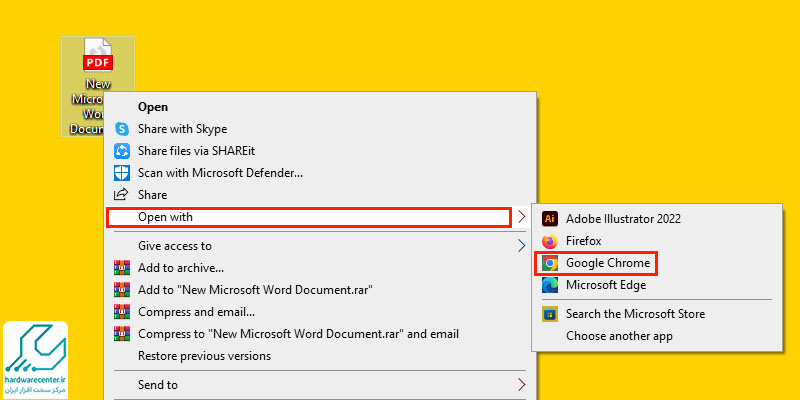Click the Adobe Illustrator Ai icon
The width and height of the screenshot is (800, 400).
[x=549, y=219]
